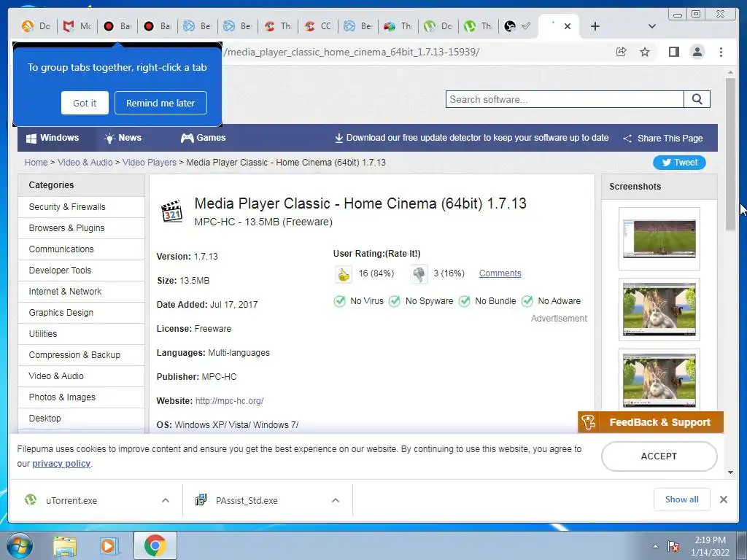Viewport: 747px width, 560px height.
Task: Open media player from taskbar
Action: pyautogui.click(x=109, y=546)
